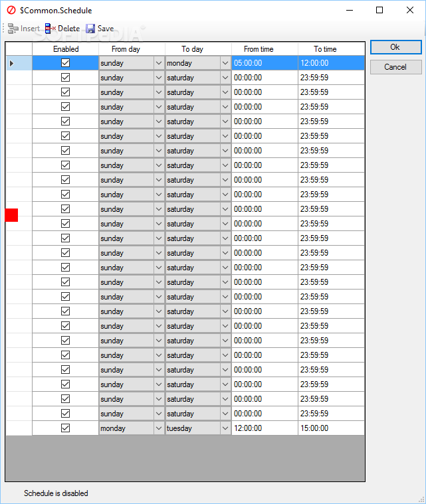Click the From day column header
Image resolution: width=426 pixels, height=504 pixels.
point(132,49)
